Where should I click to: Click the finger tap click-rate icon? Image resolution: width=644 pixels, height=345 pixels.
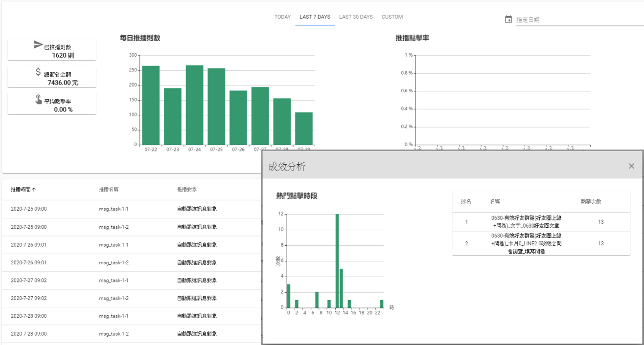click(38, 100)
